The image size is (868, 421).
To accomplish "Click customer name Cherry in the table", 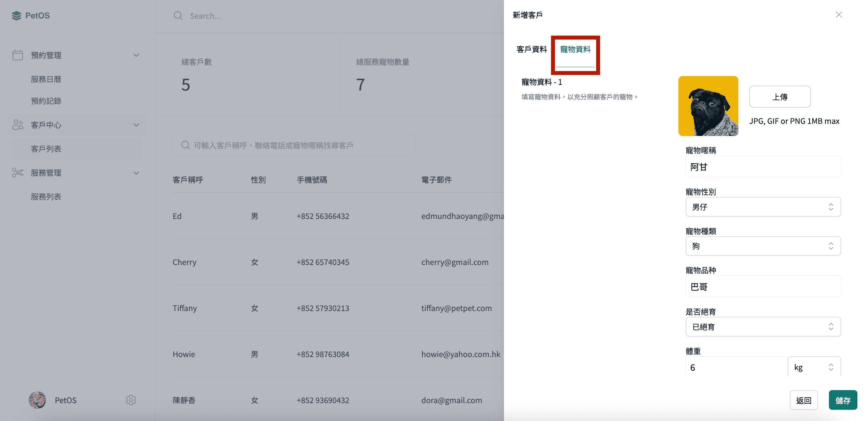I will pyautogui.click(x=184, y=262).
